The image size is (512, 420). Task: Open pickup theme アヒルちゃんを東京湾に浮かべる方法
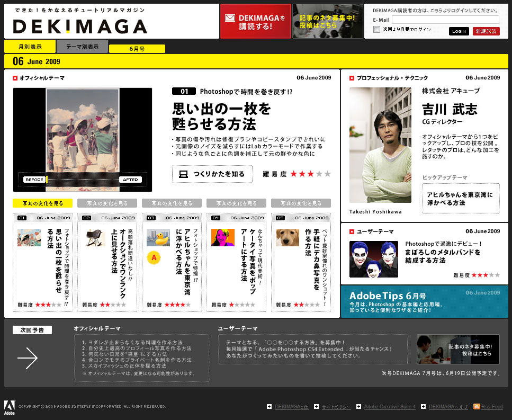coord(461,199)
